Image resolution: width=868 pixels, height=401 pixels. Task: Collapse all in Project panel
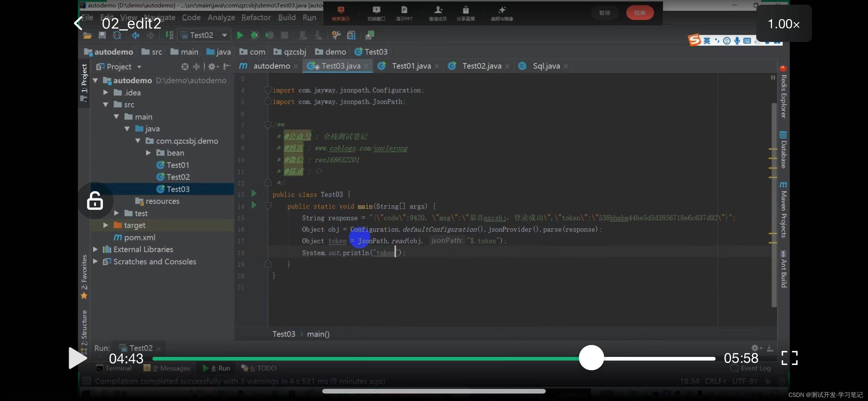(x=196, y=67)
